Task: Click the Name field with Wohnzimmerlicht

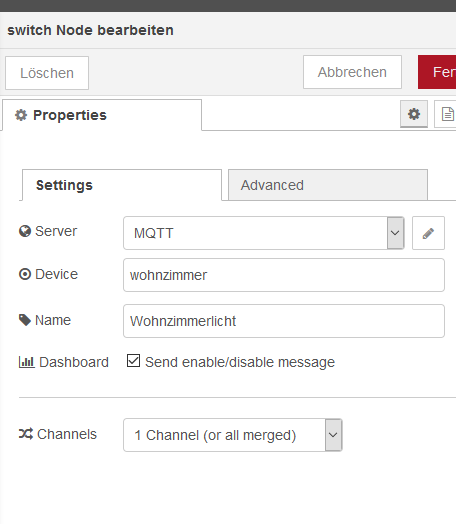Action: (284, 321)
